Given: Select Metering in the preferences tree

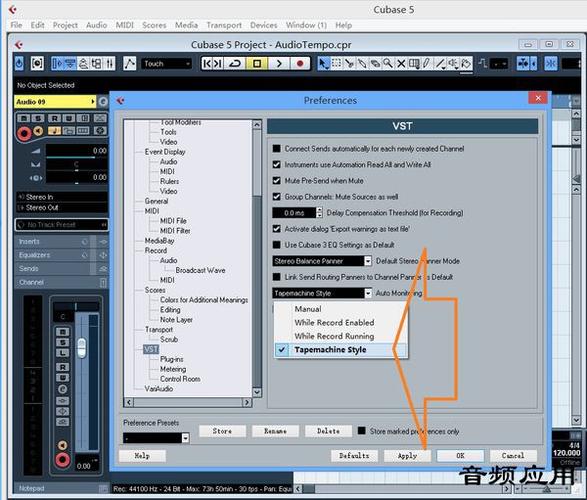Looking at the screenshot, I should click(x=173, y=369).
